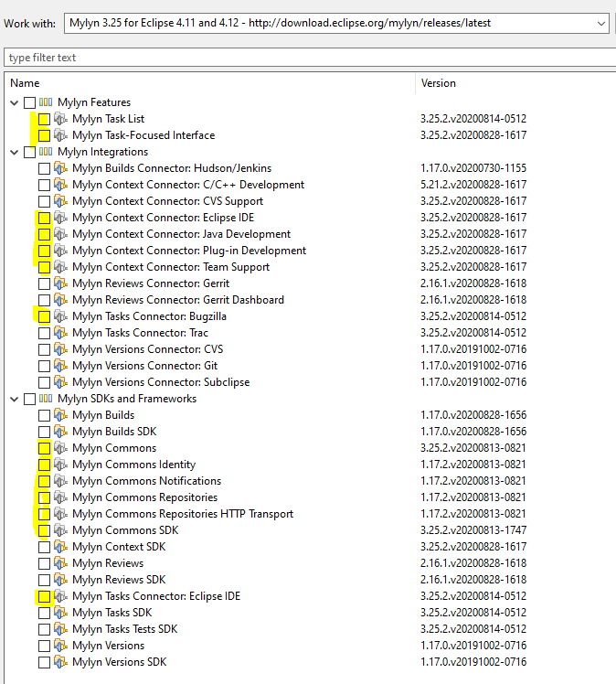Click the Mylyn Builds SDK feature icon
This screenshot has width=616, height=684.
tap(60, 432)
